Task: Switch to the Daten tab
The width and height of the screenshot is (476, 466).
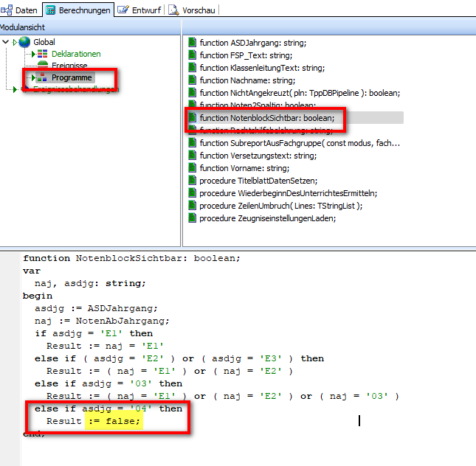Action: (x=19, y=10)
